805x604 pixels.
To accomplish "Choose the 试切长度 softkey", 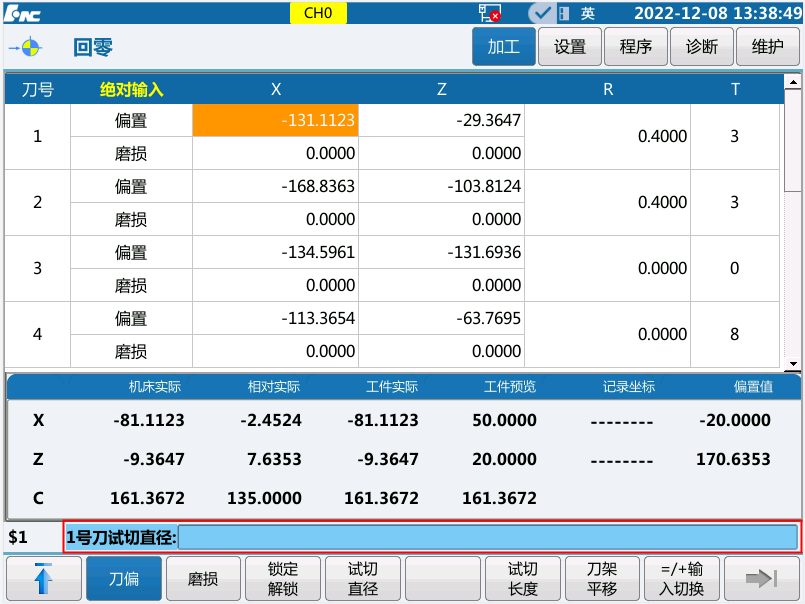I will click(523, 579).
